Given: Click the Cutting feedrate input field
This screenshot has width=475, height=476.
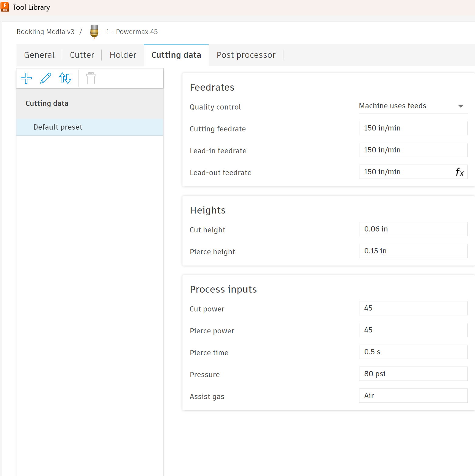Looking at the screenshot, I should coord(413,128).
